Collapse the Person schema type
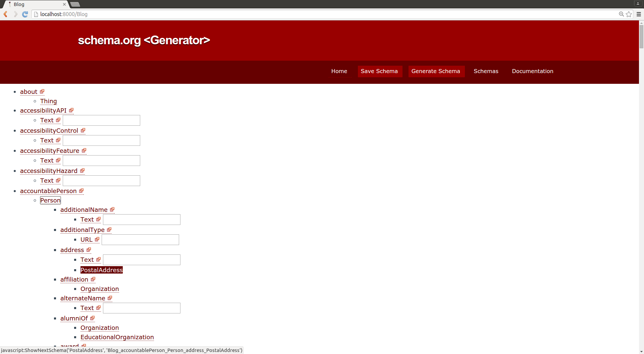Viewport: 644px width, 354px height. [x=50, y=200]
